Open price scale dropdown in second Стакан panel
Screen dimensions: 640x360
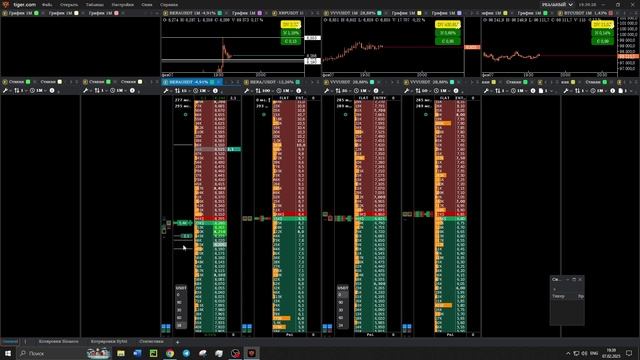100,91
